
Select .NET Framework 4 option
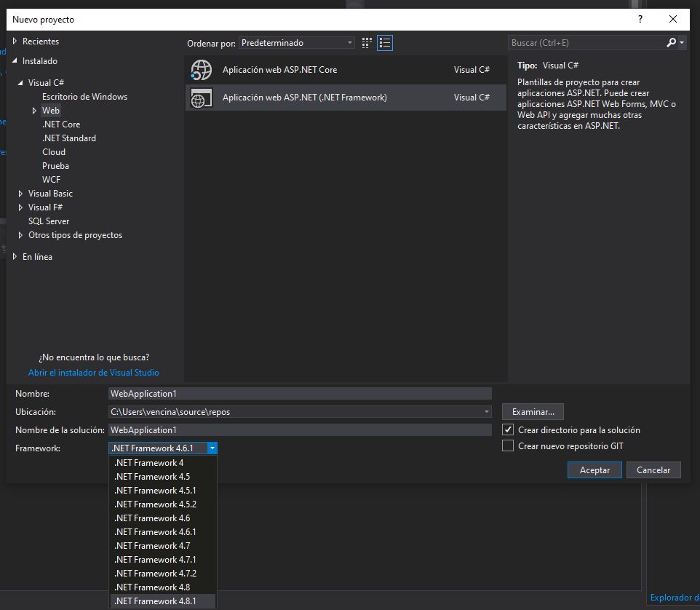[x=163, y=463]
